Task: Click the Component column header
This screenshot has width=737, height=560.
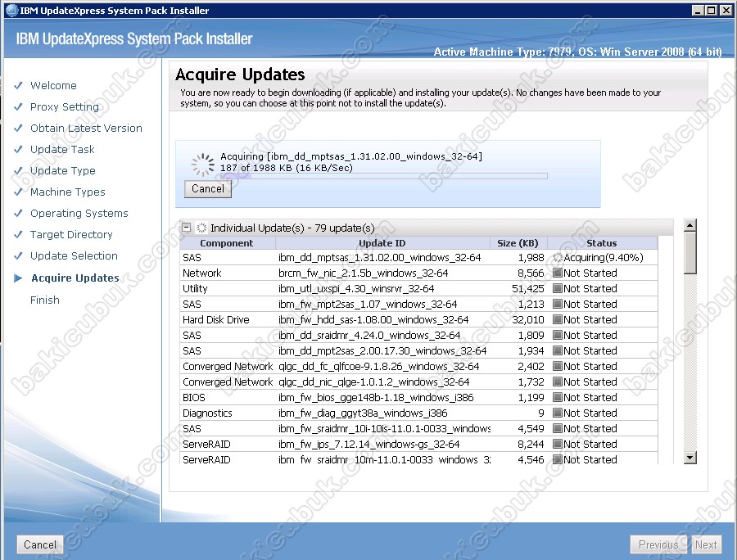Action: [227, 243]
